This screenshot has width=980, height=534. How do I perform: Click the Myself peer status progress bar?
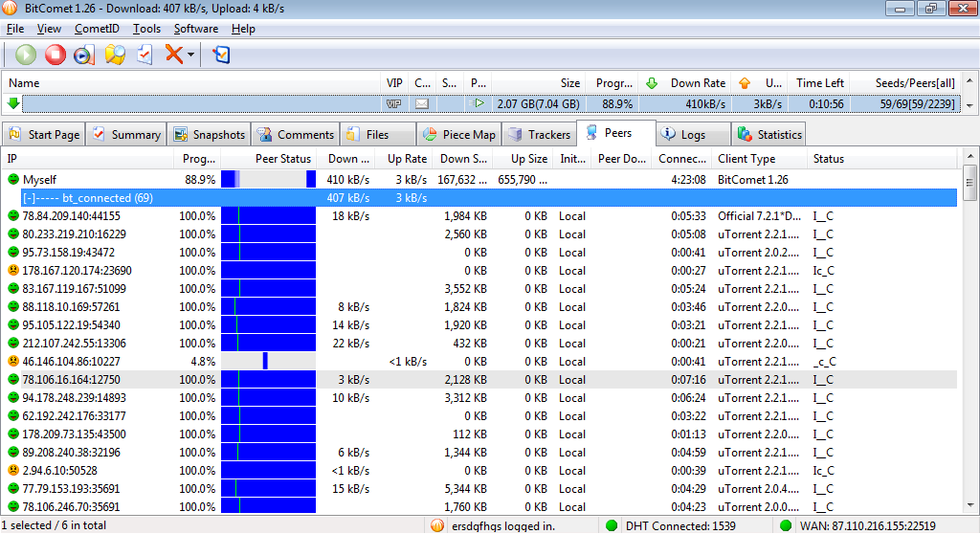pyautogui.click(x=268, y=179)
